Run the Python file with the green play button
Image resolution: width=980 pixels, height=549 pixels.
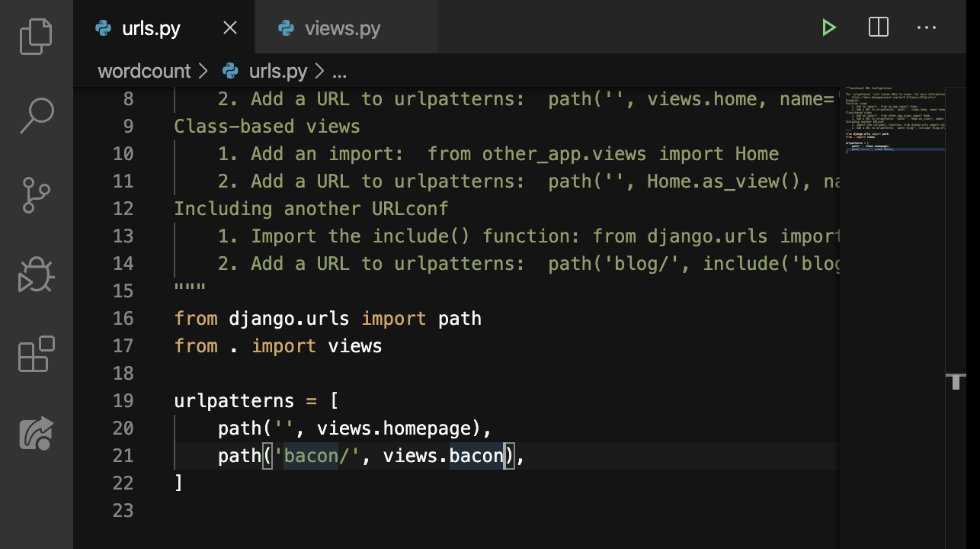coord(828,28)
